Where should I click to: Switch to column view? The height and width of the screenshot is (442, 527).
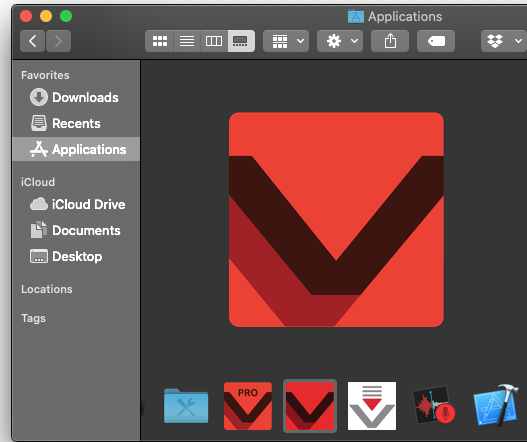(214, 41)
